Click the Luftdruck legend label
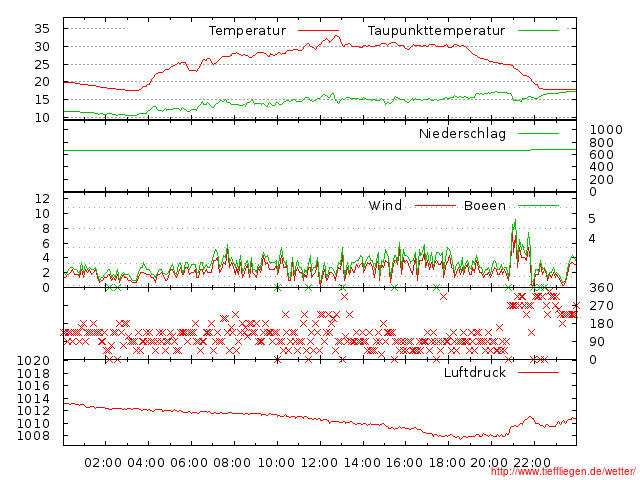This screenshot has width=640, height=480. pos(475,372)
